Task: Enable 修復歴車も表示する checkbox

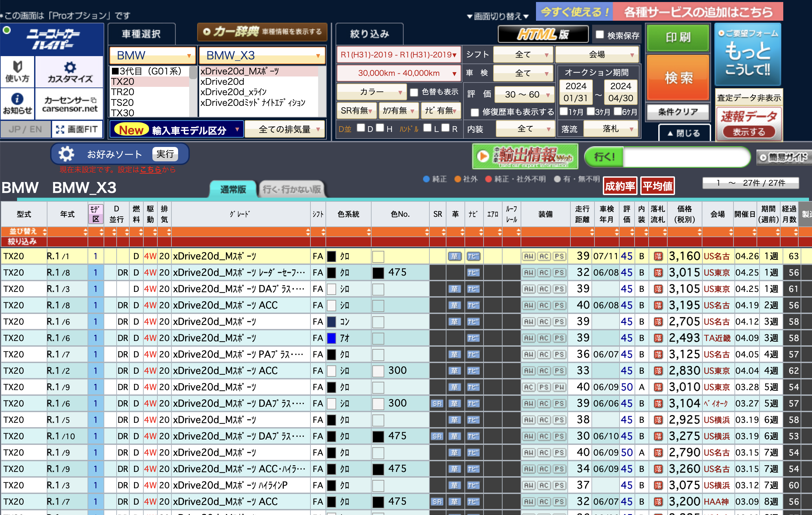Action: pyautogui.click(x=475, y=112)
